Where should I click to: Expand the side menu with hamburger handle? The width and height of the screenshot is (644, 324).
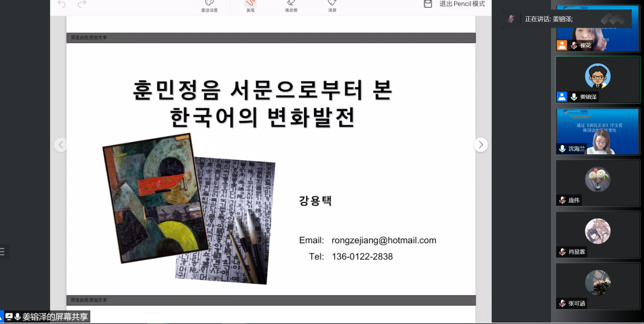click(3, 252)
